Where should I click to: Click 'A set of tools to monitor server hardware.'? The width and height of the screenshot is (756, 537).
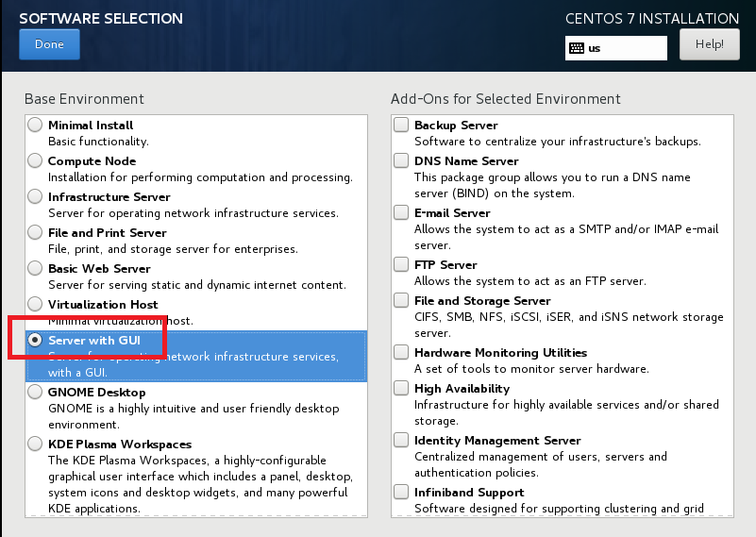tap(531, 369)
